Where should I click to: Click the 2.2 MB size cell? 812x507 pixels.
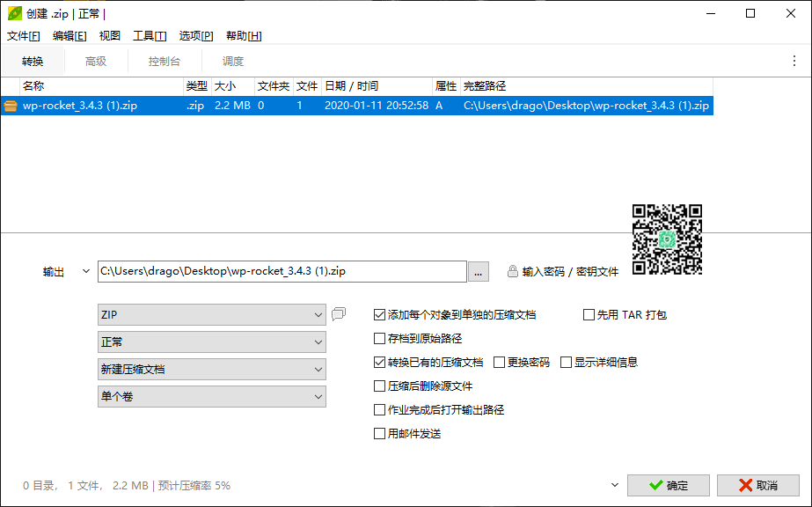click(232, 106)
